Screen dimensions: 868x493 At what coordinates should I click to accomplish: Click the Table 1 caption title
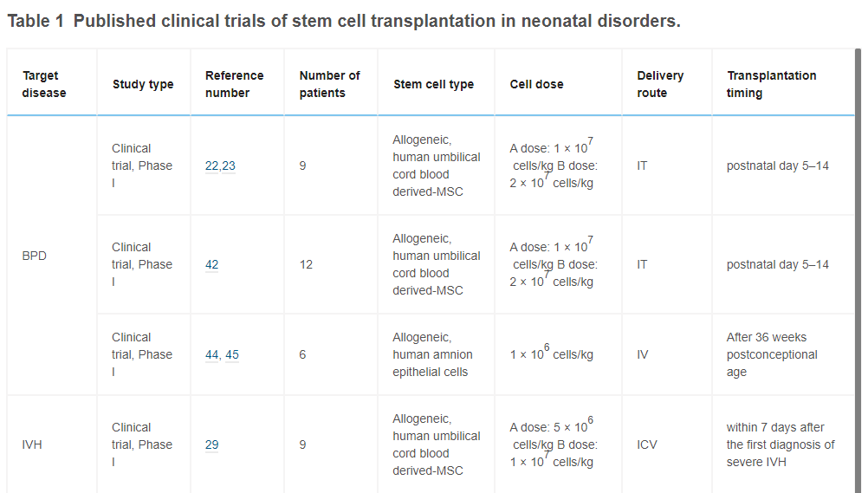343,21
